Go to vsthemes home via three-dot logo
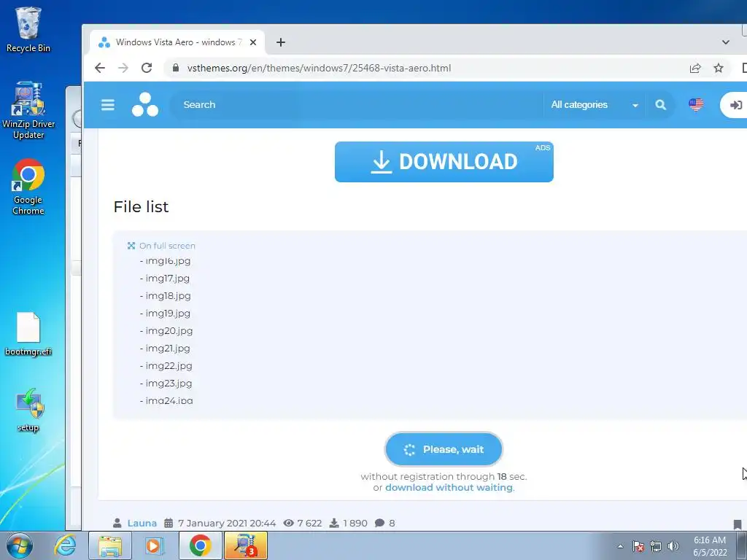 (145, 105)
